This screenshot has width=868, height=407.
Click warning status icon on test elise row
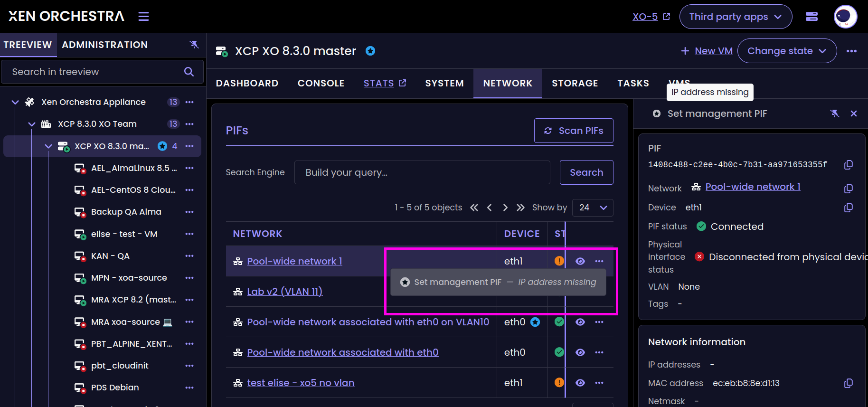[559, 382]
